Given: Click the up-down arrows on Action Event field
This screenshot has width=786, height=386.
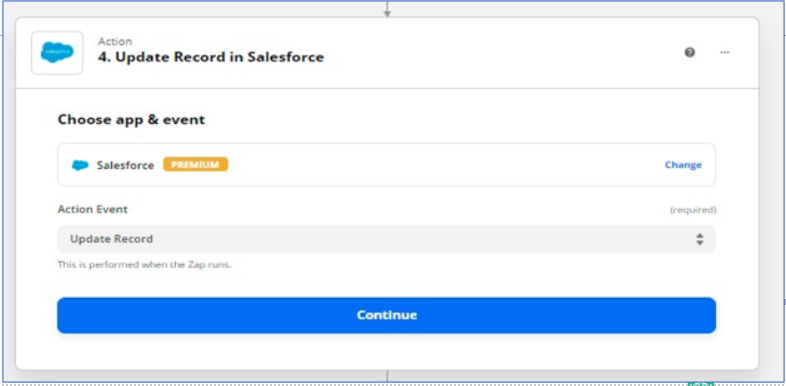Looking at the screenshot, I should tap(699, 239).
